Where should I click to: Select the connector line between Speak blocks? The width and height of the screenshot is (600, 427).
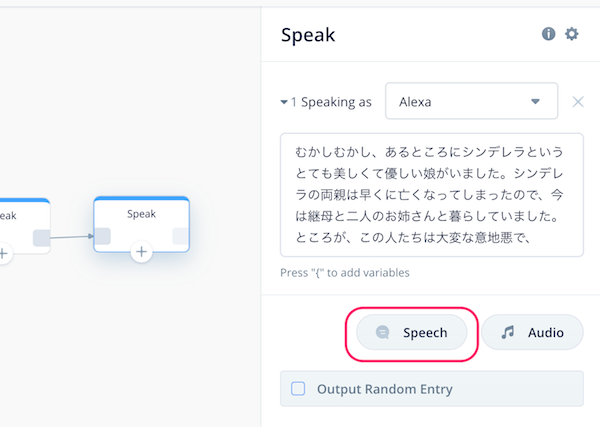tap(72, 237)
